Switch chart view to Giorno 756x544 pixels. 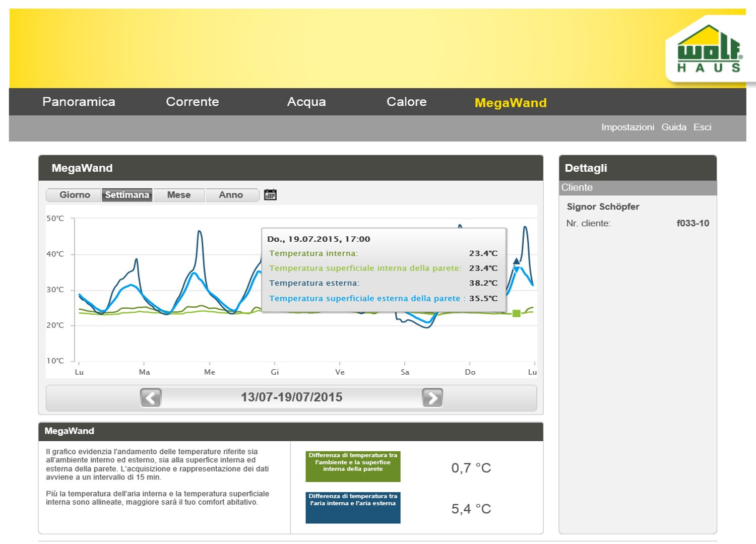(75, 195)
